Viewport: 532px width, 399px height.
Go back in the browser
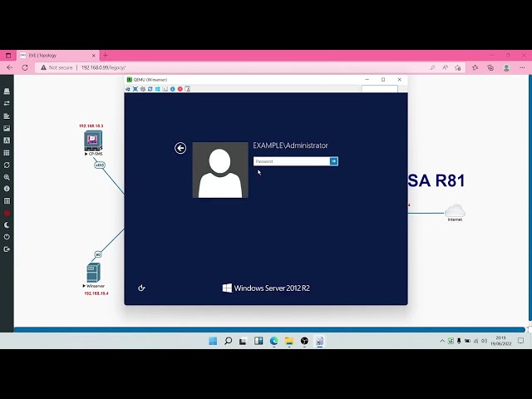click(x=9, y=67)
